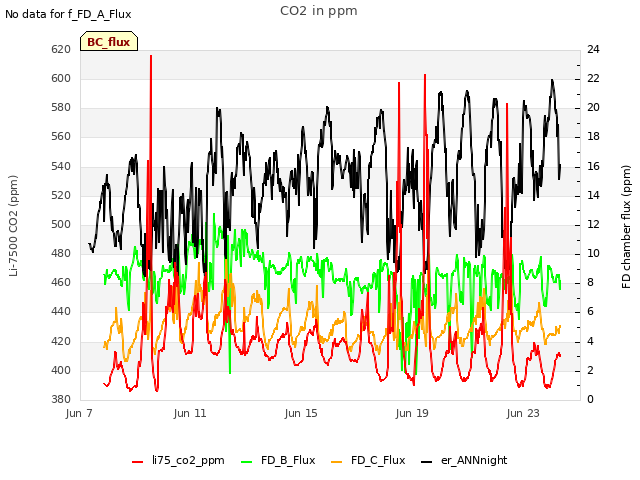Click the green FD_B_Flux legend swatch
640x480 pixels.
(x=247, y=462)
